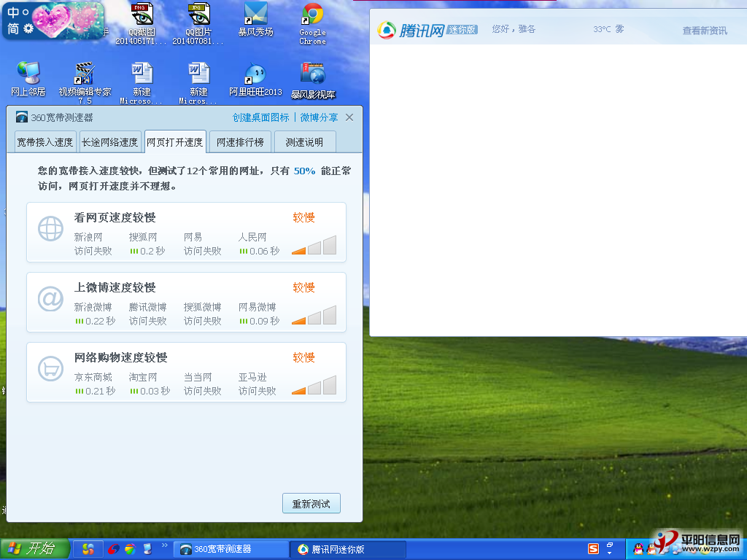
Task: Launch the Google Chrome desktop shortcut
Action: point(312,24)
